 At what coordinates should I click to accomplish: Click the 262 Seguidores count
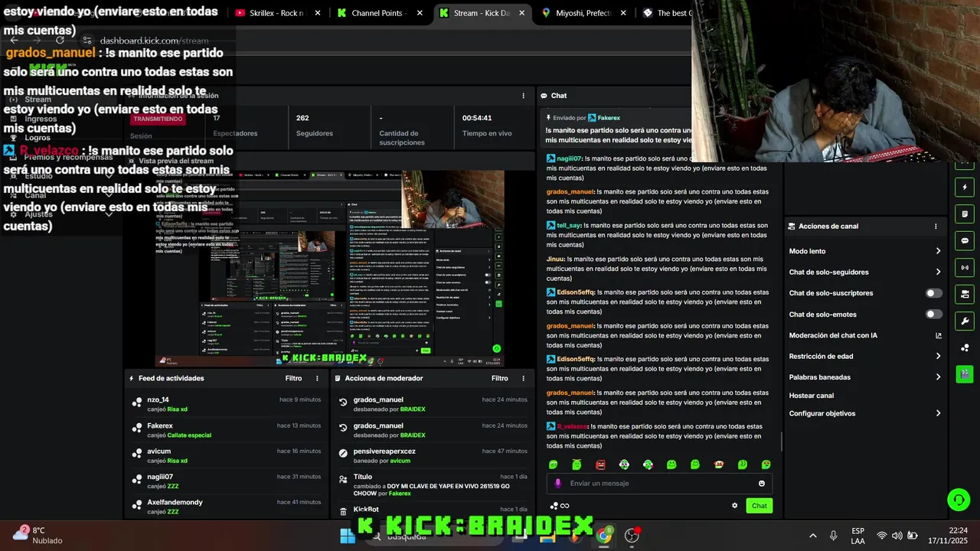click(302, 118)
